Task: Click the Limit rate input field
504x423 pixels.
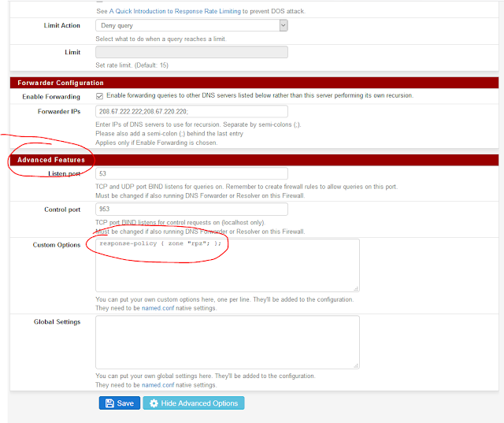Action: pyautogui.click(x=191, y=52)
